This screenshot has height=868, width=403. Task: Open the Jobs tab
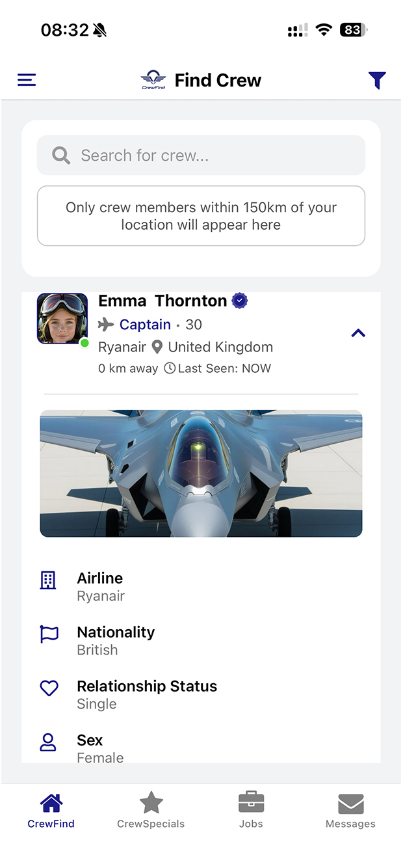[x=251, y=809]
